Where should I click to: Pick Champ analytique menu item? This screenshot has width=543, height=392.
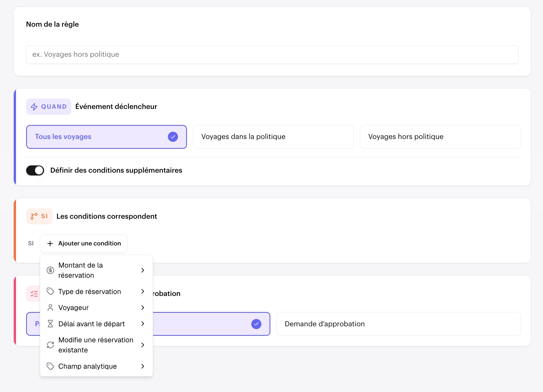[x=96, y=366]
